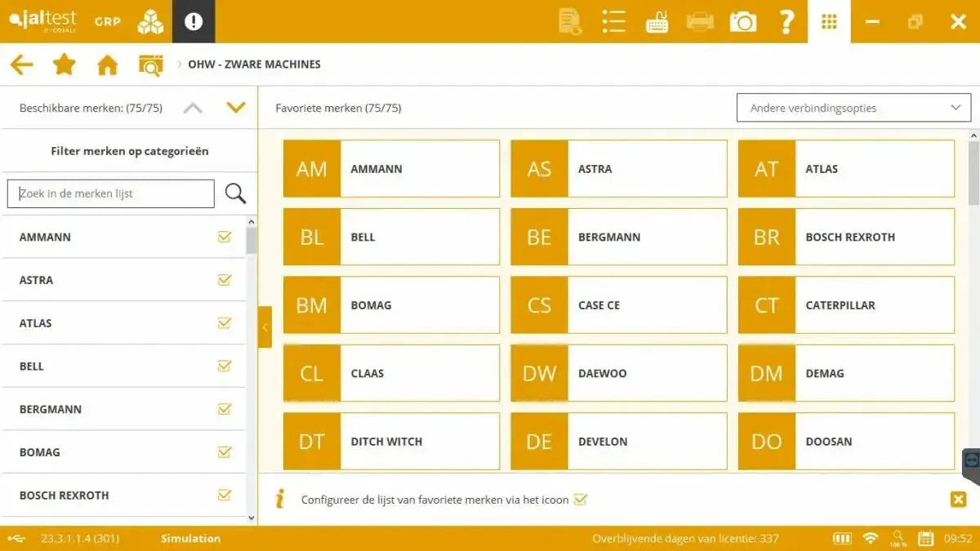Open the on-screen keyboard icon
Screen dimensions: 980x551
click(657, 21)
